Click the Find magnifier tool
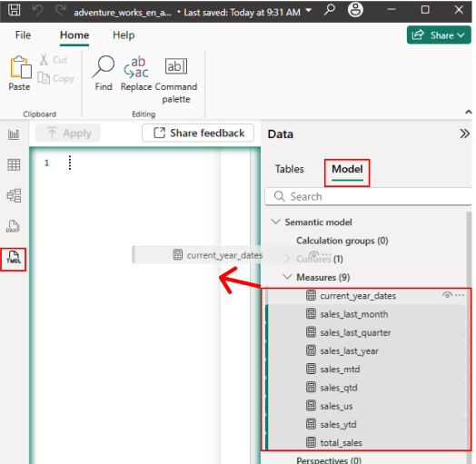This screenshot has width=476, height=464. coord(104,74)
